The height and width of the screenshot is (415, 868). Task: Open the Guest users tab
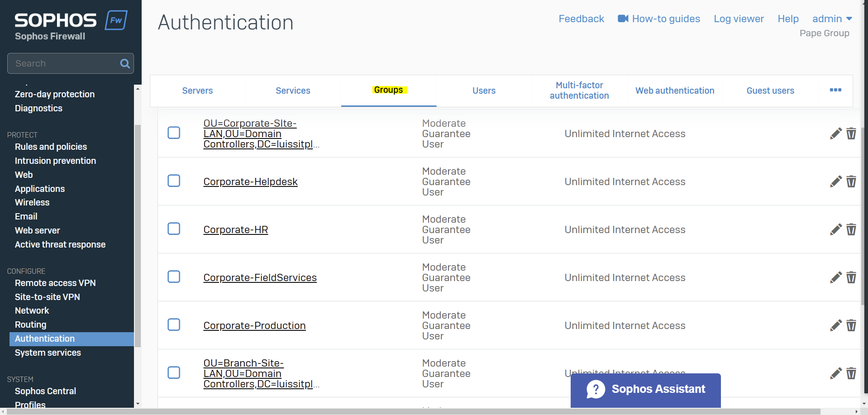pos(770,91)
